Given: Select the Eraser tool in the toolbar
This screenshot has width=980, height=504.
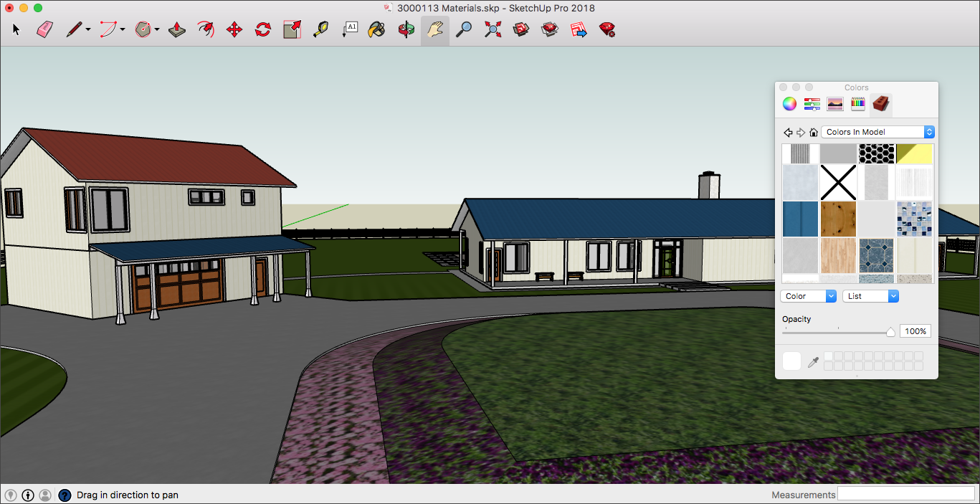Looking at the screenshot, I should coord(44,29).
